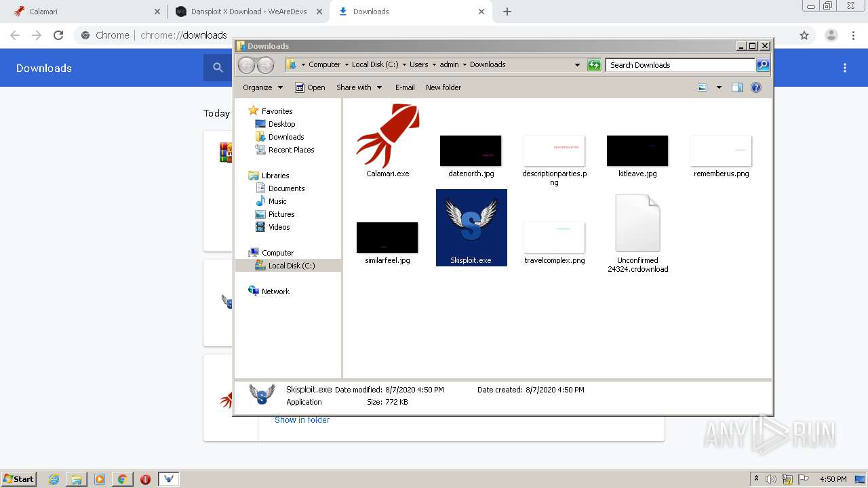Click the search magnifier in Explorer

[763, 65]
